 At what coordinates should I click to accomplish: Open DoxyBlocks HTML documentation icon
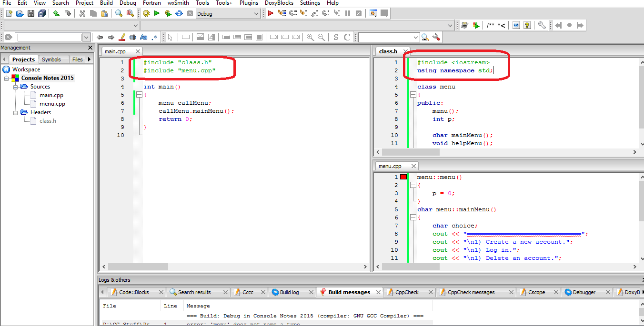pos(516,25)
